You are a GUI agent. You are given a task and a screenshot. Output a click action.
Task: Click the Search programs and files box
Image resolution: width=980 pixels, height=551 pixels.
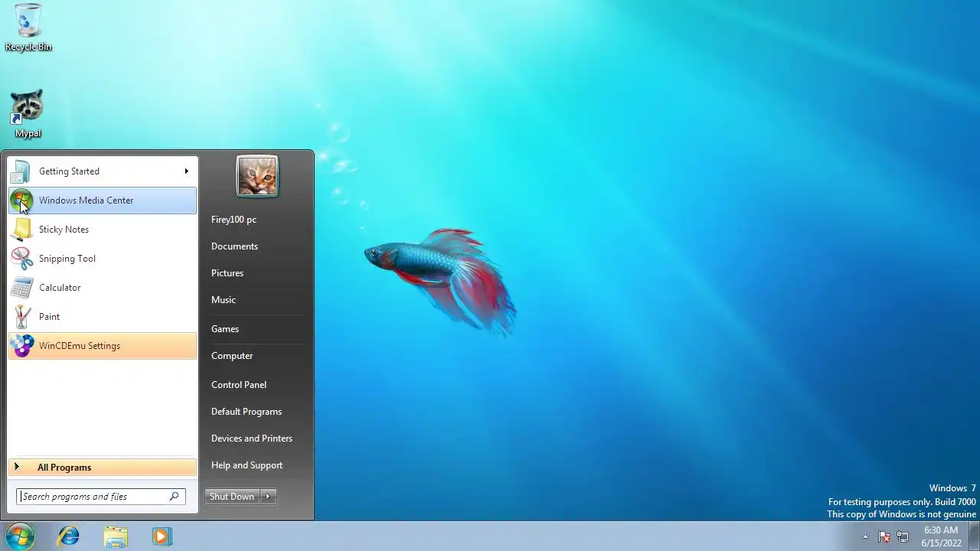(101, 497)
